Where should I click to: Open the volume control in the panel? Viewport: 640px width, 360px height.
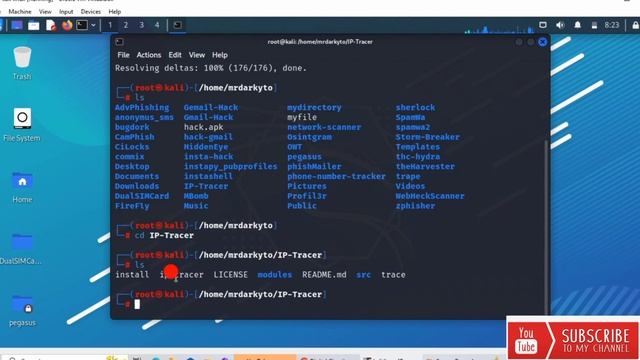[x=560, y=25]
